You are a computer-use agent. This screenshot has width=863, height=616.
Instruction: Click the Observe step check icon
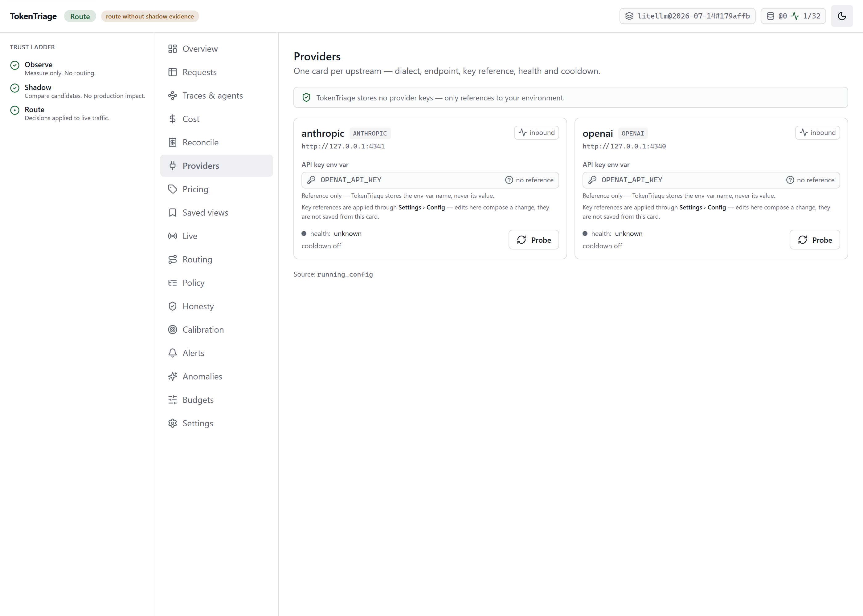(15, 65)
